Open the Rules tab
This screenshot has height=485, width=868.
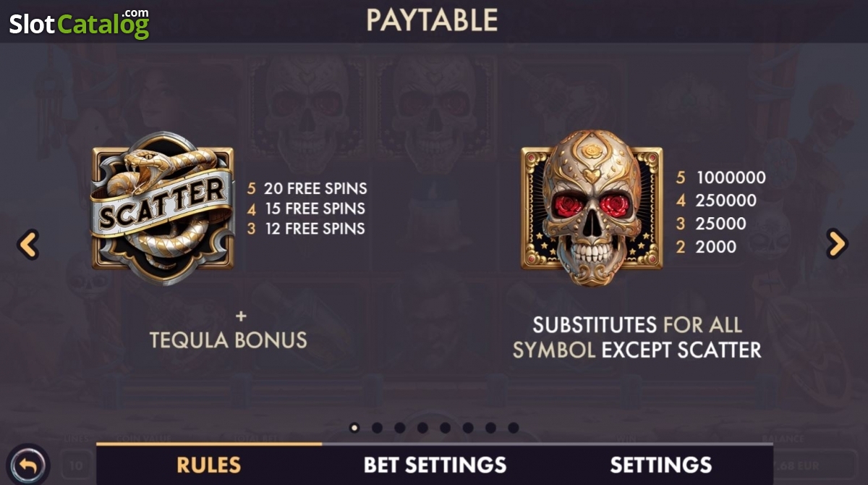point(209,464)
